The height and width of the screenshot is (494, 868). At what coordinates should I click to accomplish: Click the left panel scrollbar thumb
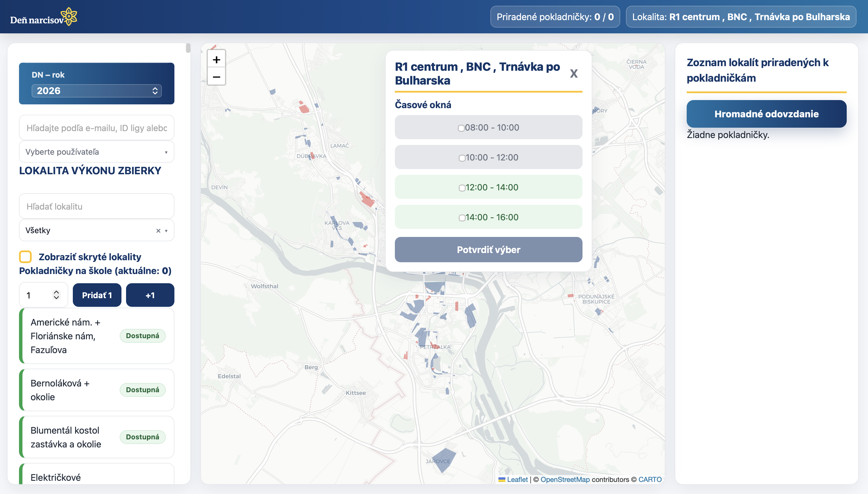click(188, 48)
